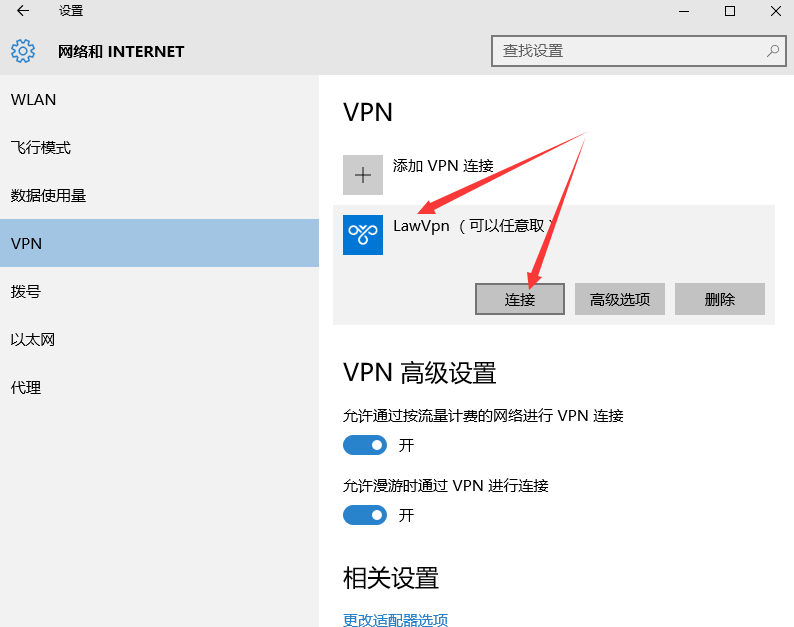Click the search magnifier icon

pyautogui.click(x=773, y=50)
